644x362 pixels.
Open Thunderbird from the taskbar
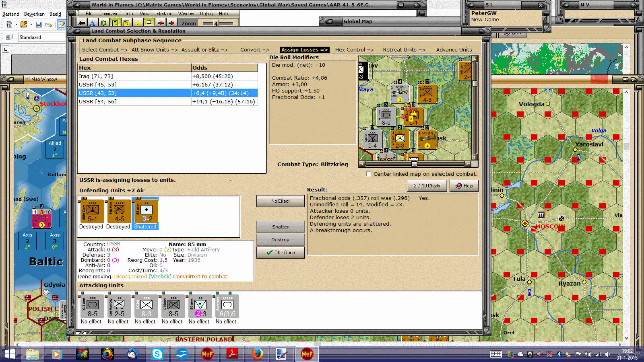[132, 354]
